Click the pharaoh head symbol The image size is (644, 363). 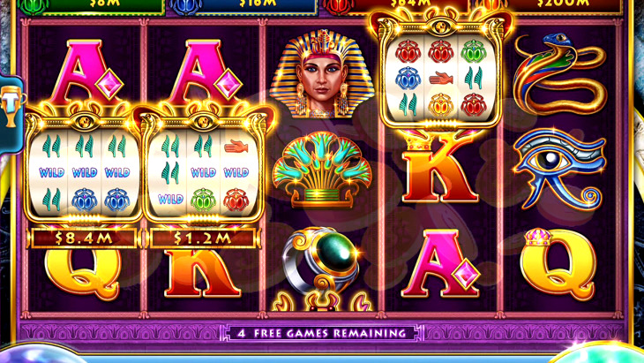point(322,74)
